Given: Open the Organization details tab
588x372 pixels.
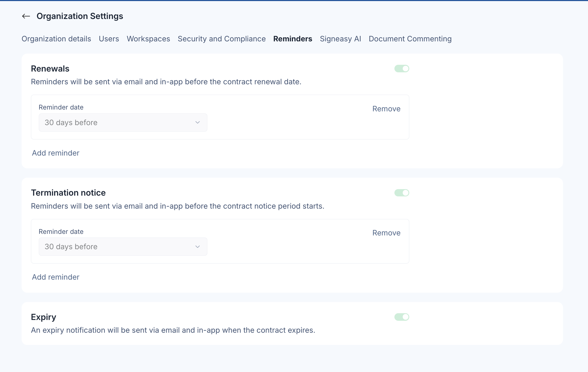Looking at the screenshot, I should (56, 39).
